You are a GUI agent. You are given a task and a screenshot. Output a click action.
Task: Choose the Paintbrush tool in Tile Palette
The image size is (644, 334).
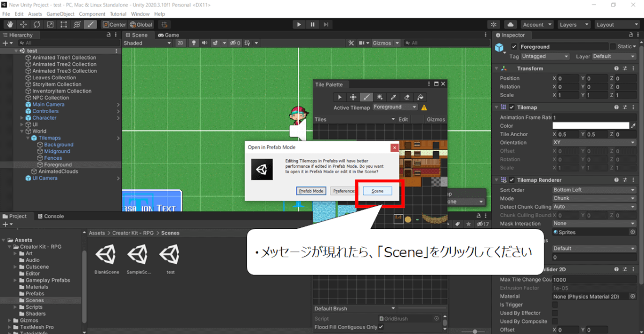tap(367, 97)
